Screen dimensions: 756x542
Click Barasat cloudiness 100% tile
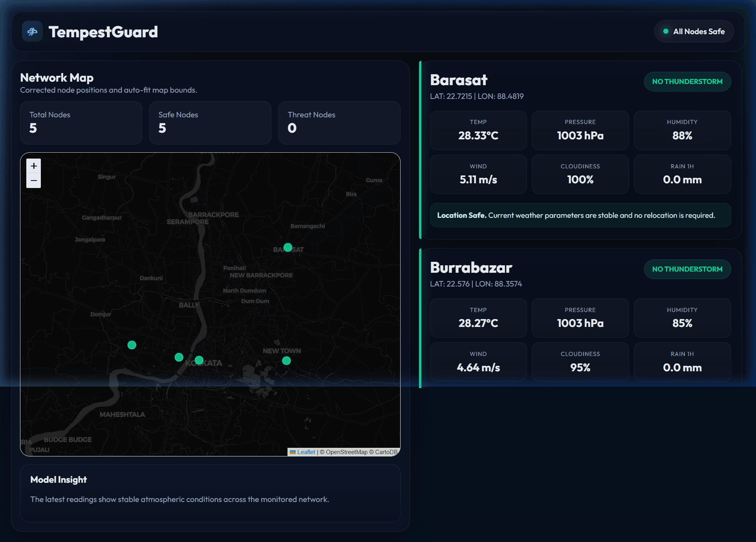[x=580, y=174]
